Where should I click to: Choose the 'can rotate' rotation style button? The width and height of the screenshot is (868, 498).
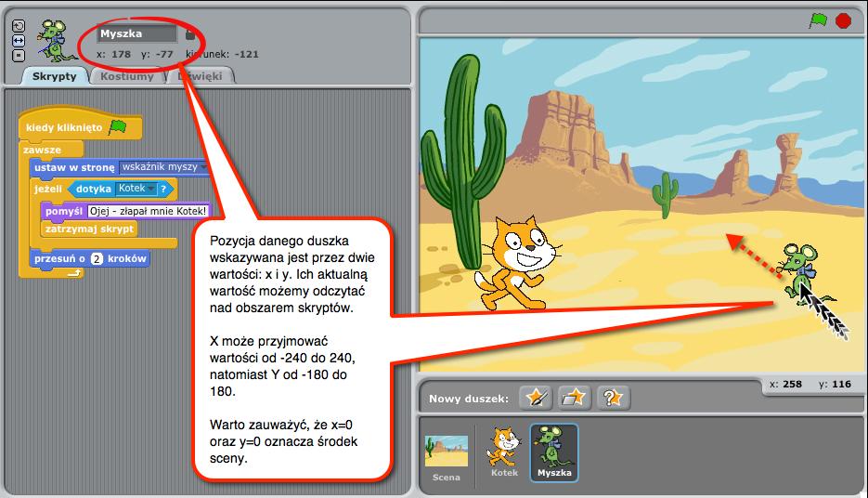pos(19,26)
